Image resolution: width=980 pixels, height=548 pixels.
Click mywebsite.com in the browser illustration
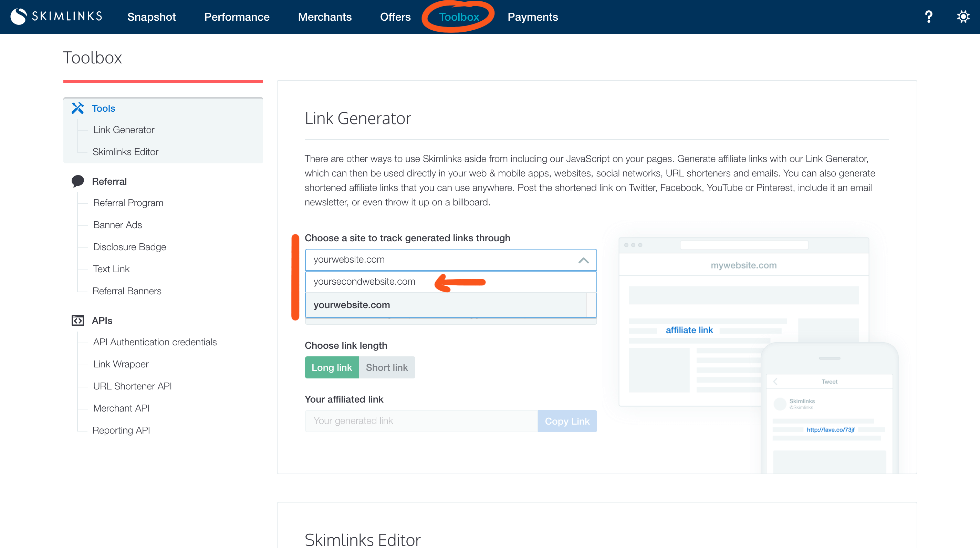click(743, 265)
